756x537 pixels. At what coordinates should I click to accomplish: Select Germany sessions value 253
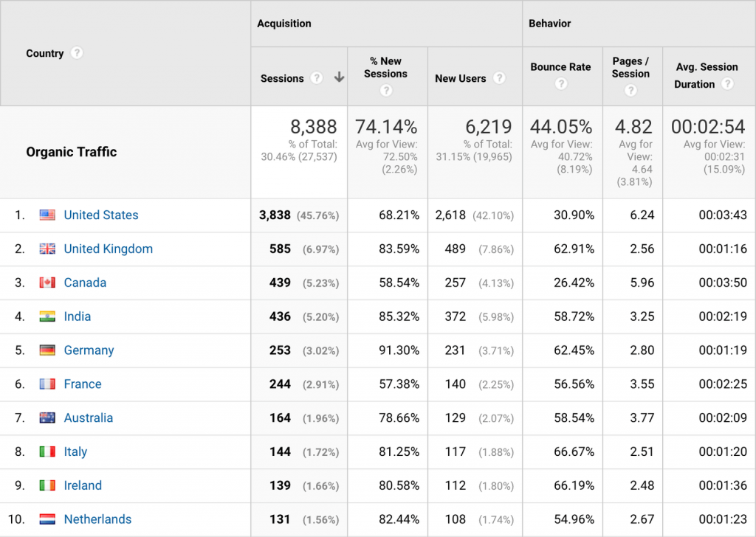pyautogui.click(x=280, y=350)
